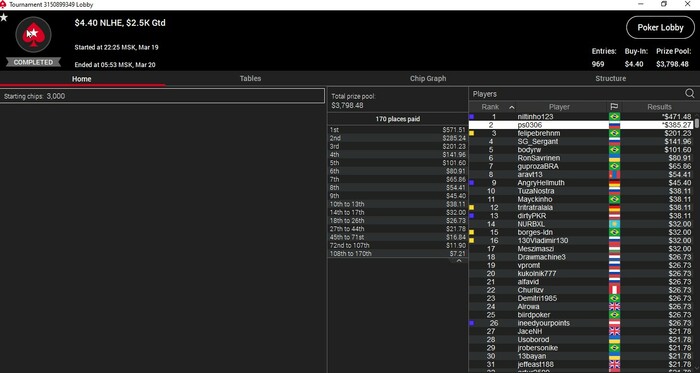The height and width of the screenshot is (373, 700).
Task: Click the Total prize pool $3,798.48 text
Action: [353, 101]
